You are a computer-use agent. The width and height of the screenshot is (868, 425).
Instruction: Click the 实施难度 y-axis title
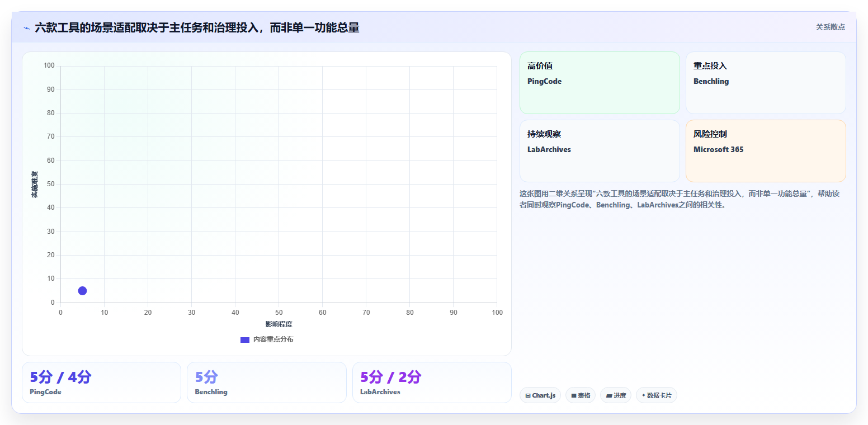(35, 185)
